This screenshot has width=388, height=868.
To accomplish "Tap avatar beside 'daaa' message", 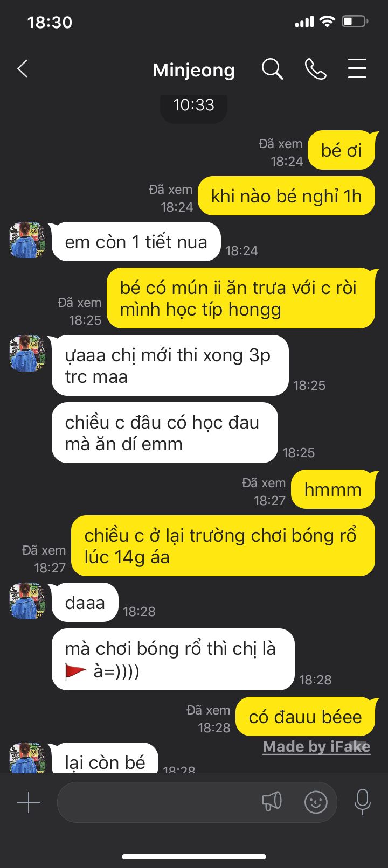I will 27,601.
